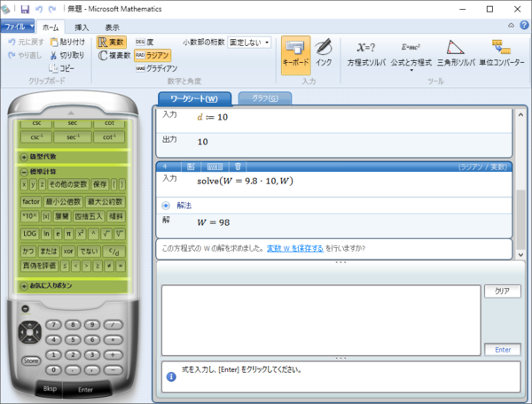Click the factor calculator key
Viewport: 532px width, 404px height.
31,202
